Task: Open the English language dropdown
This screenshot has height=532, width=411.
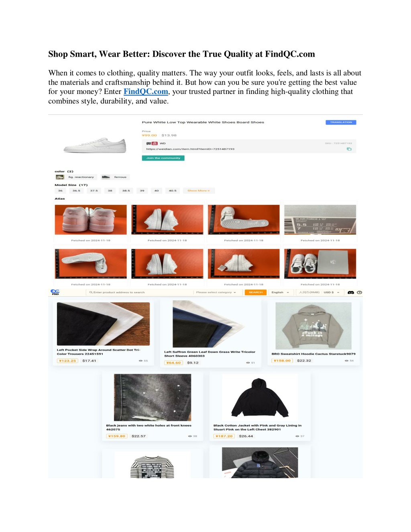Action: pyautogui.click(x=280, y=292)
